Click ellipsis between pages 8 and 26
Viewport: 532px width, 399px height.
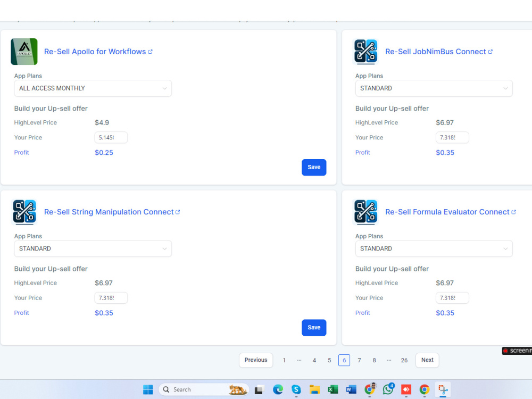coord(389,360)
